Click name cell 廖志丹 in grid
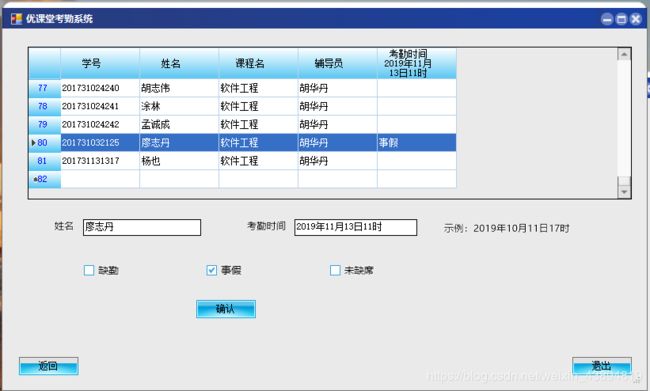 coord(179,143)
